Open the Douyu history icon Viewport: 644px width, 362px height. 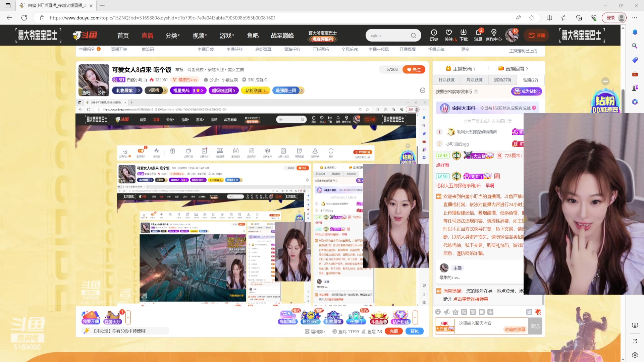434,35
